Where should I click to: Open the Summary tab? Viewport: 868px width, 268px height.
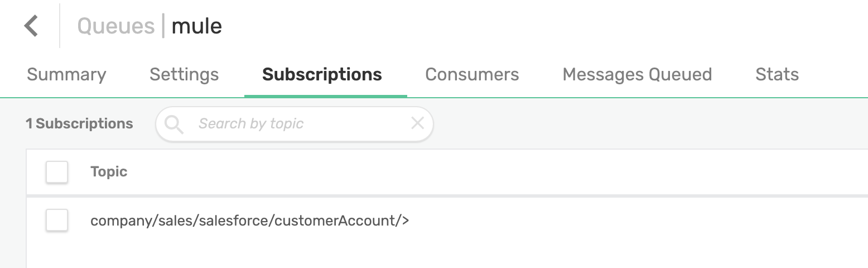click(66, 75)
